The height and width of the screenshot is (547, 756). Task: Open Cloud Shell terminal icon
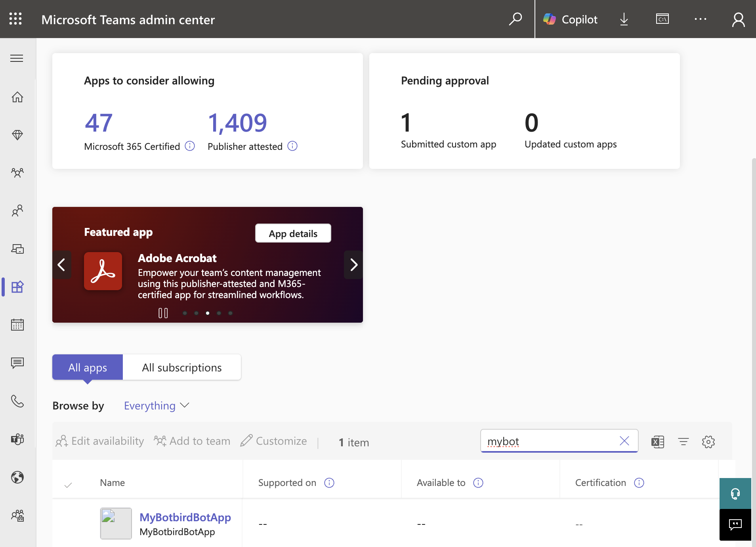click(662, 19)
